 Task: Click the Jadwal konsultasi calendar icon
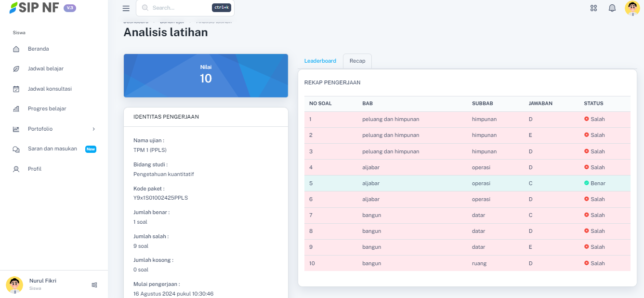click(x=16, y=89)
